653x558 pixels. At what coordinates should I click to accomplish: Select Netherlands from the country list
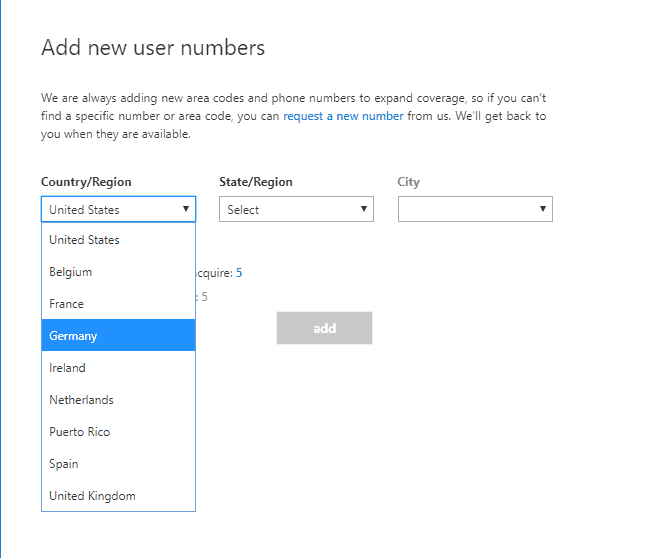(x=118, y=400)
